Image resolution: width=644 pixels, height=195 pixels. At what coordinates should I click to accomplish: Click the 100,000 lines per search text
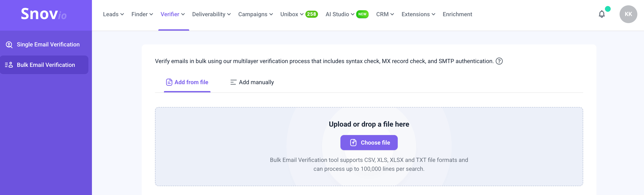click(369, 169)
